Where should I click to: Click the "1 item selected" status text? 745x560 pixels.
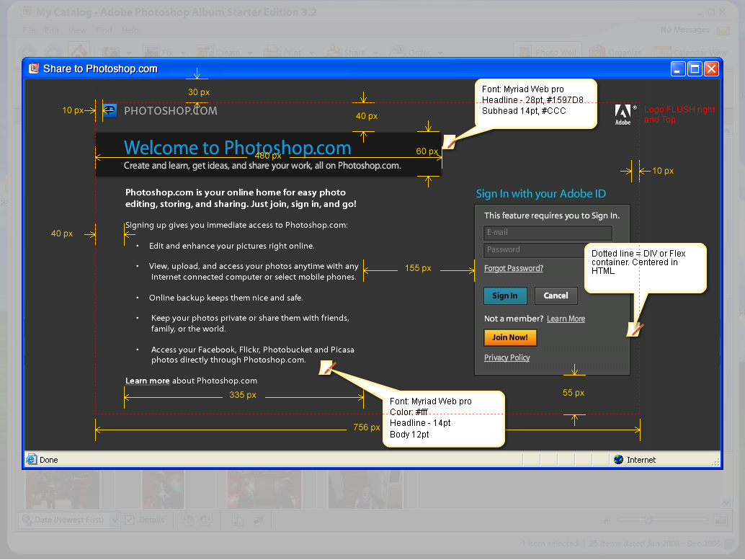(550, 543)
